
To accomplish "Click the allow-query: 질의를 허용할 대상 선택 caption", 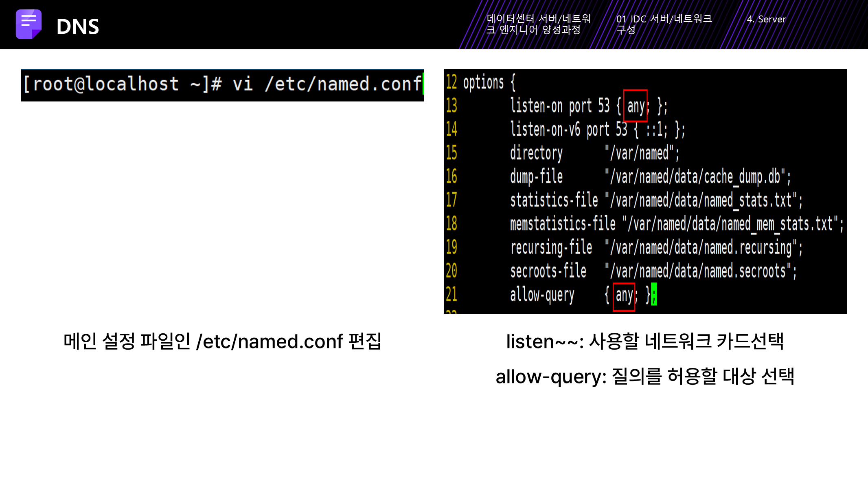I will [645, 377].
